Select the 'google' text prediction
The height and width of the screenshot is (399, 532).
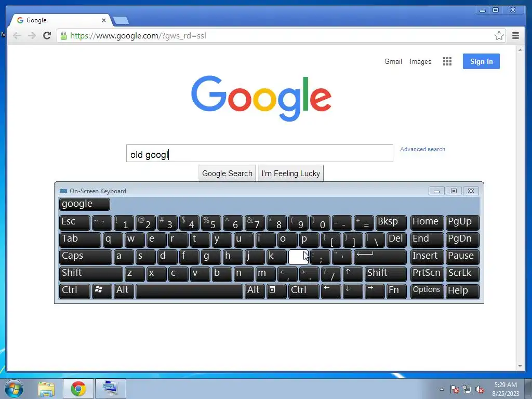(85, 204)
